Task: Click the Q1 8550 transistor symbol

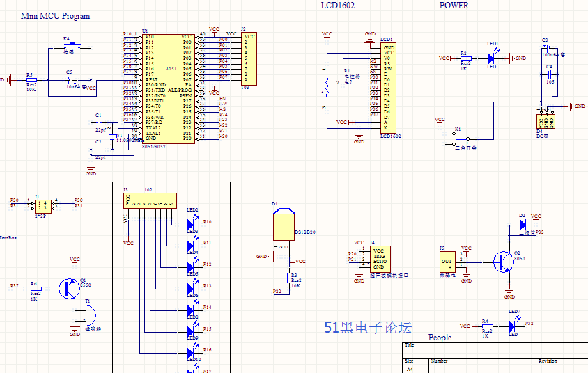Action: click(x=68, y=287)
